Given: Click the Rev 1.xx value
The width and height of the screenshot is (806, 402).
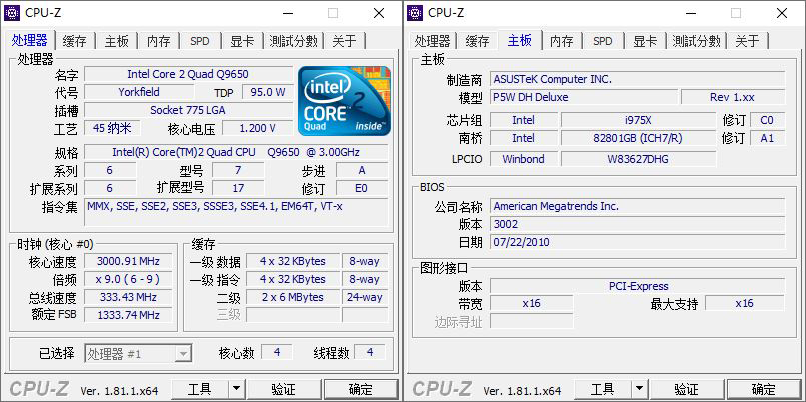Looking at the screenshot, I should coord(733,97).
